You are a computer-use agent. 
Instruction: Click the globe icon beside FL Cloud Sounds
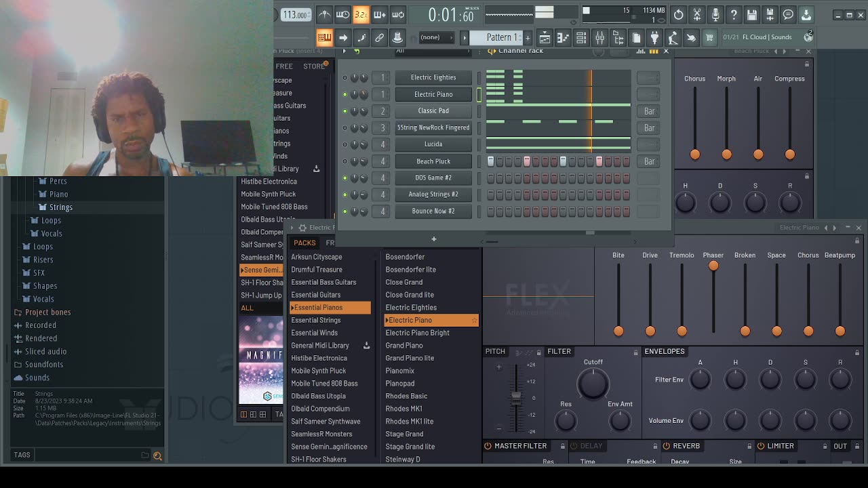click(x=808, y=37)
